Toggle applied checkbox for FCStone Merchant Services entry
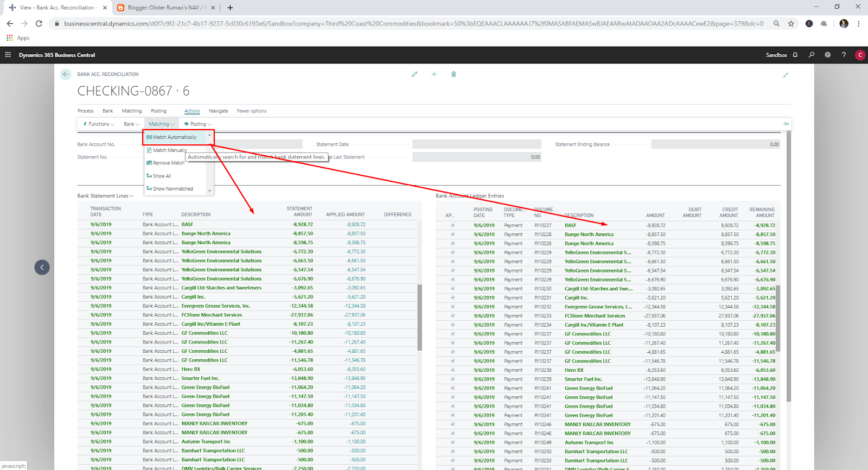 [452, 316]
